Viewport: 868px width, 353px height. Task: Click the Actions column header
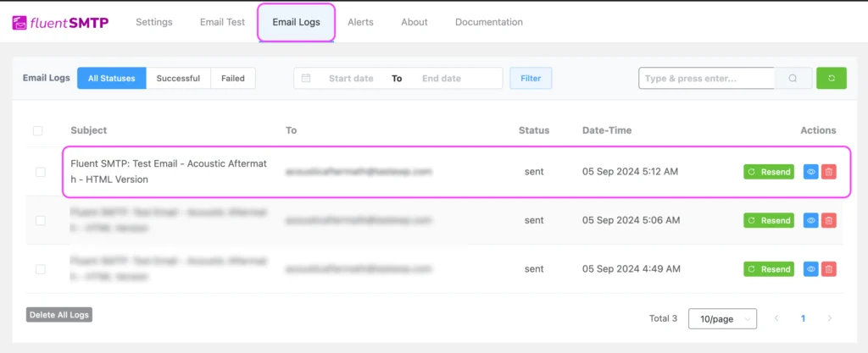[818, 130]
